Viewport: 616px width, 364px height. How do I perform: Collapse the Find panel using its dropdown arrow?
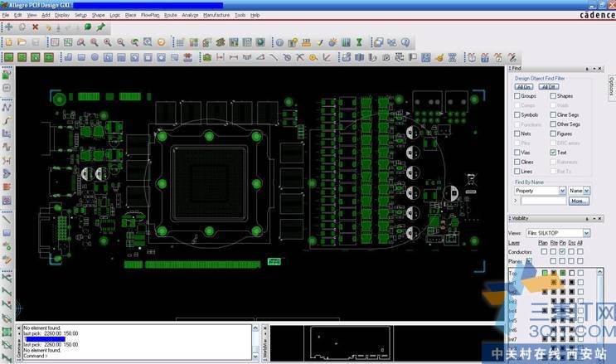pos(594,68)
